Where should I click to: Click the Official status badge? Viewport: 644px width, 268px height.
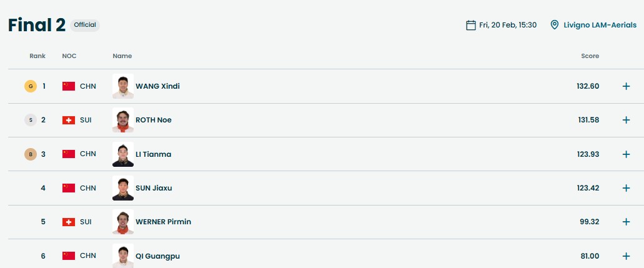click(85, 25)
